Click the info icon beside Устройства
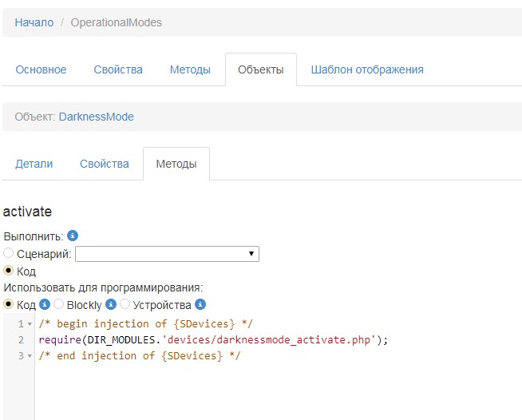 200,304
